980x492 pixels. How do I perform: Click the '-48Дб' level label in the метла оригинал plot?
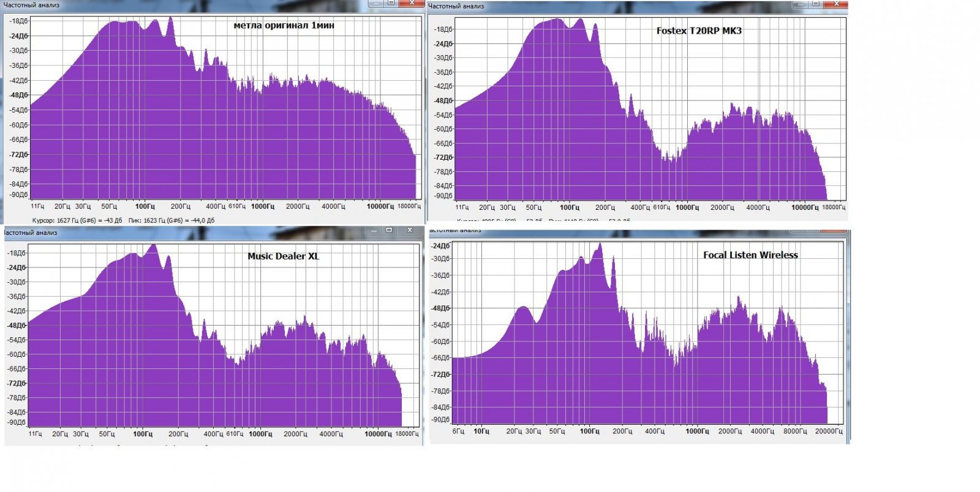click(x=18, y=95)
